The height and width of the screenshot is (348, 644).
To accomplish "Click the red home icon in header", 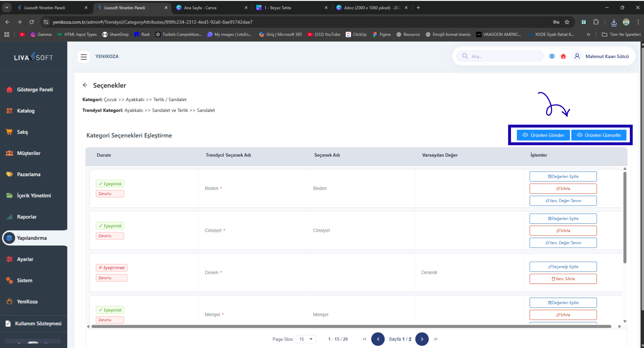I will coord(563,56).
